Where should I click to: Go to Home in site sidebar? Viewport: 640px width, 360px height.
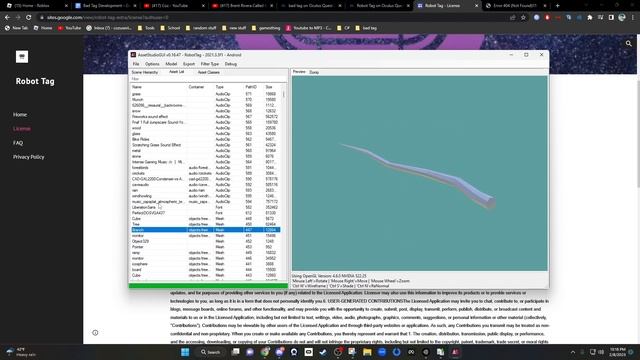point(20,115)
